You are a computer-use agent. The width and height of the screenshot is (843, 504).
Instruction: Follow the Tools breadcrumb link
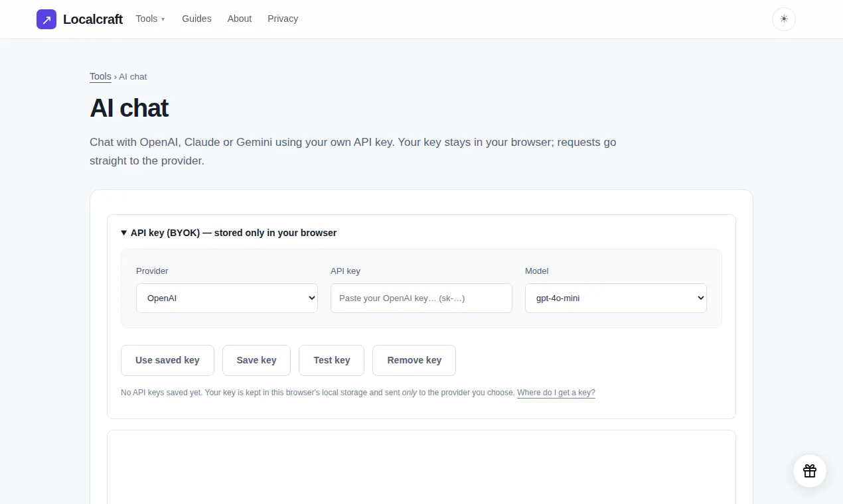[100, 76]
